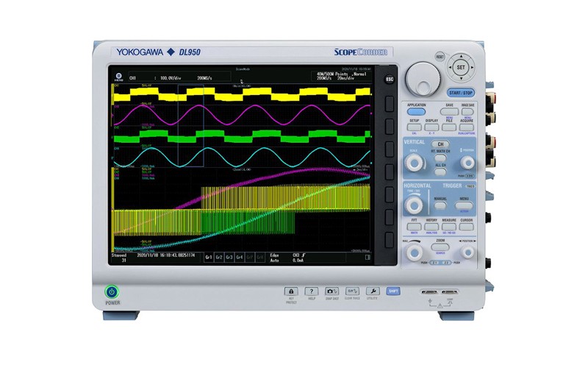Open the TRIGGER MENU key

[464, 205]
